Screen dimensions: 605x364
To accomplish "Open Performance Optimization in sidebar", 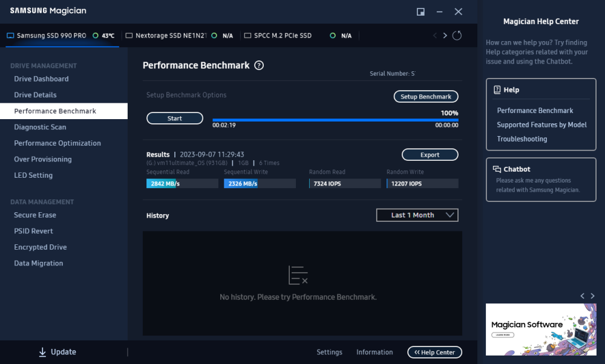I will click(57, 143).
